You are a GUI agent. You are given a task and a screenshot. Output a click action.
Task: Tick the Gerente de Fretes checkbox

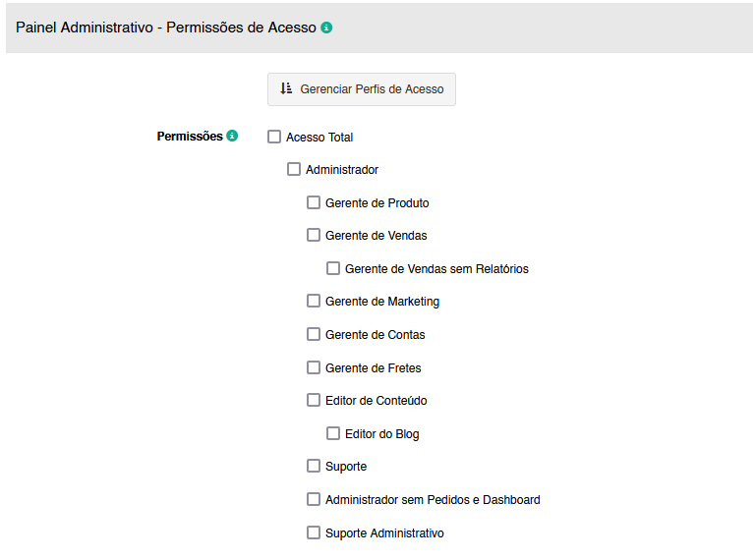click(314, 367)
